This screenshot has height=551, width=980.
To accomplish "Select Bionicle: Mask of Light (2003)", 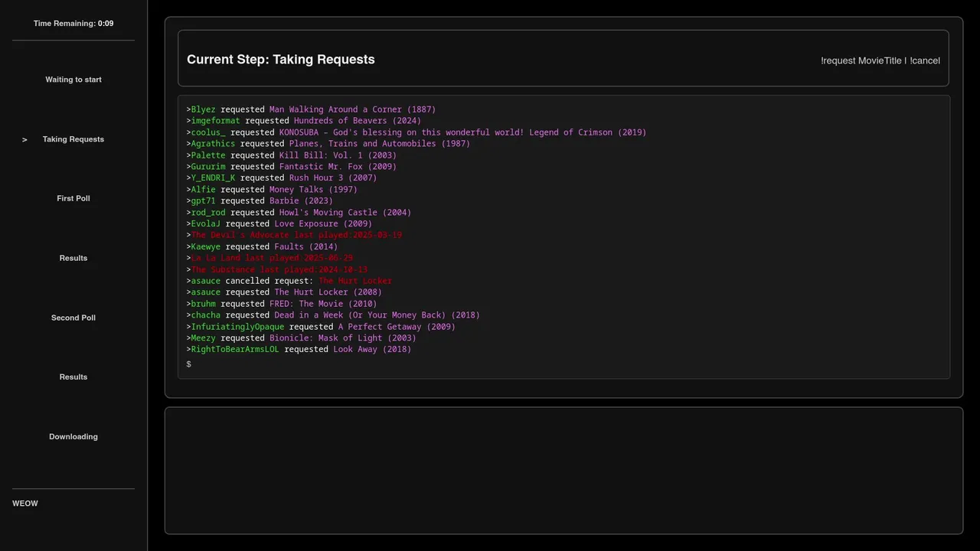I will point(343,338).
